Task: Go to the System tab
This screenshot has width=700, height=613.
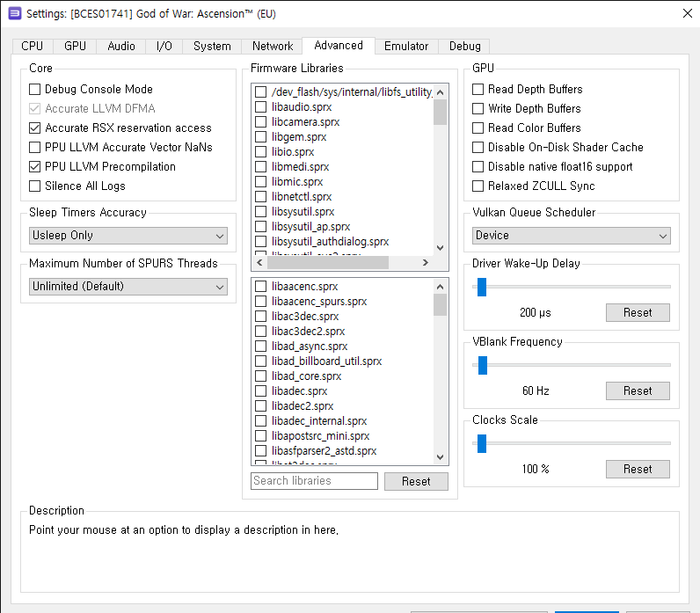Action: [x=212, y=46]
